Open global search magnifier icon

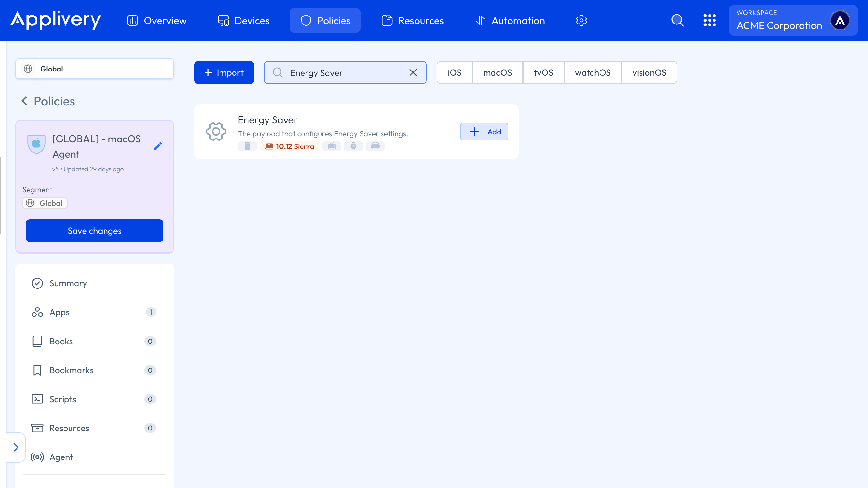(677, 21)
